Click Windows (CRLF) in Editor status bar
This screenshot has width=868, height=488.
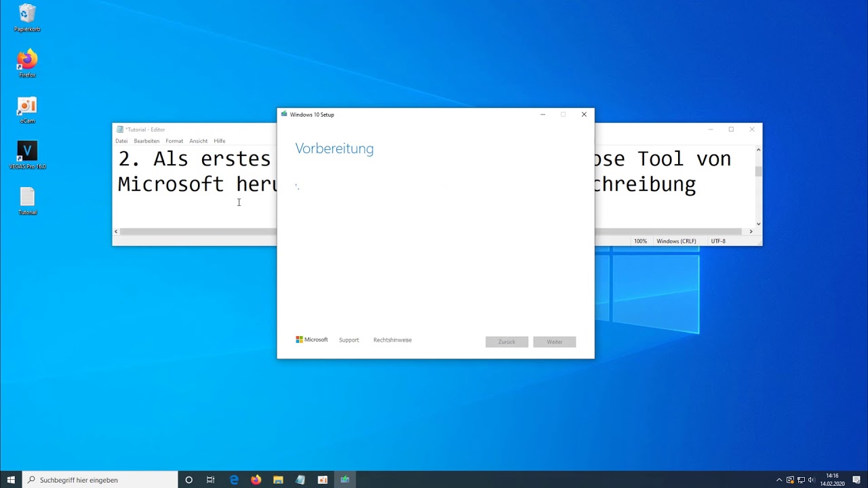[676, 241]
